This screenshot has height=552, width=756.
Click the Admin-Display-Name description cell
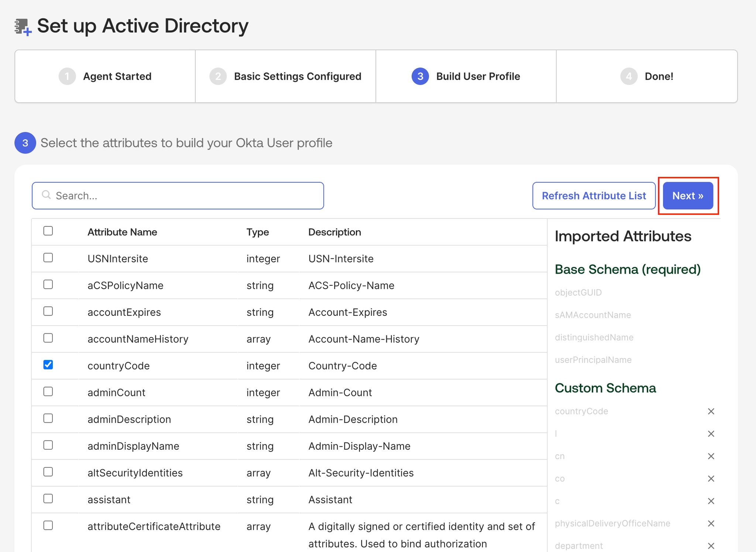(x=360, y=446)
